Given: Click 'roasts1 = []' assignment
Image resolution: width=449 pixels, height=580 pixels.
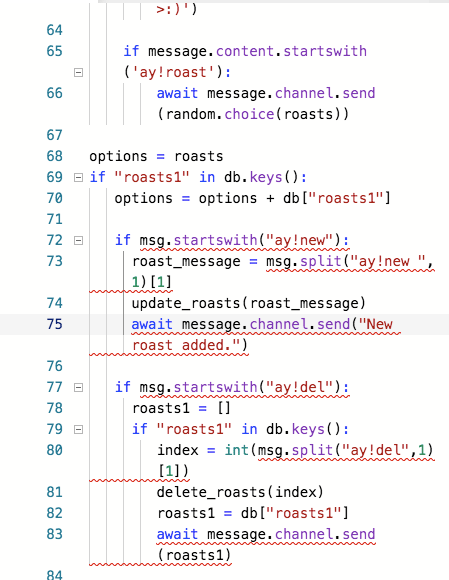Looking at the screenshot, I should [181, 408].
